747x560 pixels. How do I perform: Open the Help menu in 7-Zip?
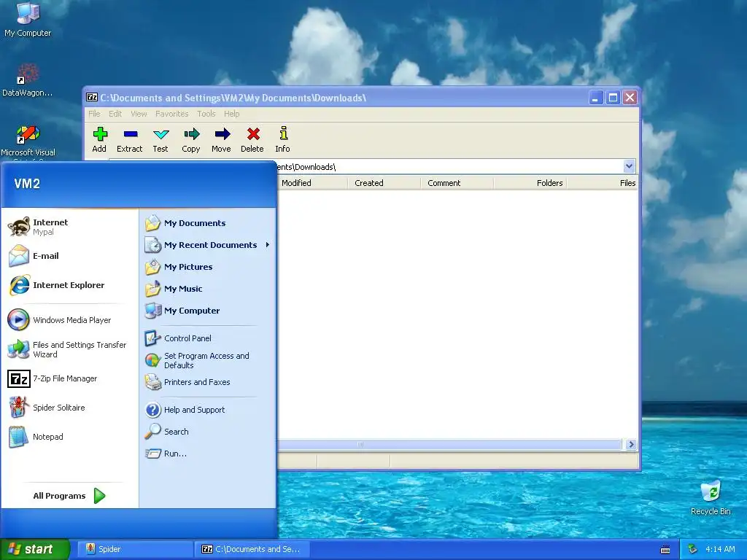[x=231, y=114]
